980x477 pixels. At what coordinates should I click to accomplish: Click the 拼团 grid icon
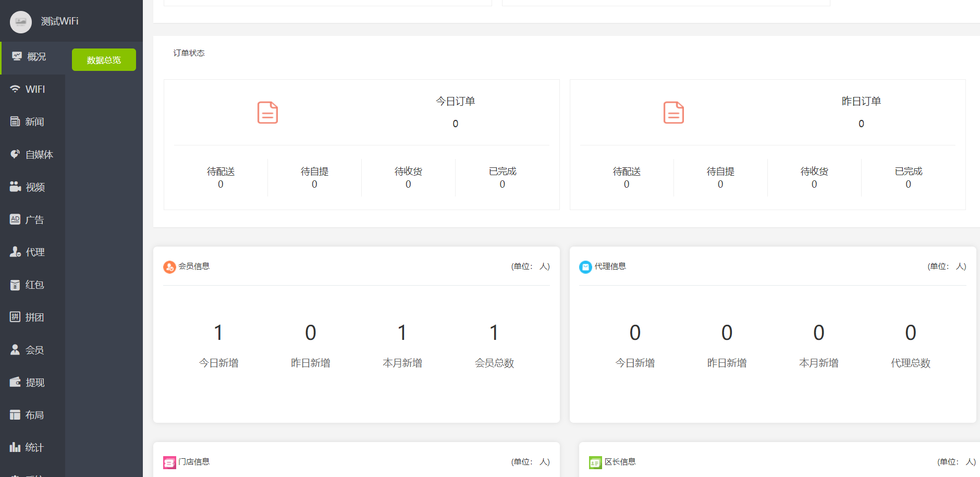tap(15, 317)
